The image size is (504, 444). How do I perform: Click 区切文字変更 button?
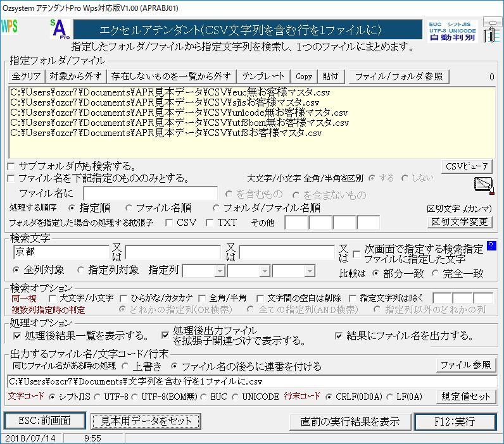pyautogui.click(x=460, y=222)
